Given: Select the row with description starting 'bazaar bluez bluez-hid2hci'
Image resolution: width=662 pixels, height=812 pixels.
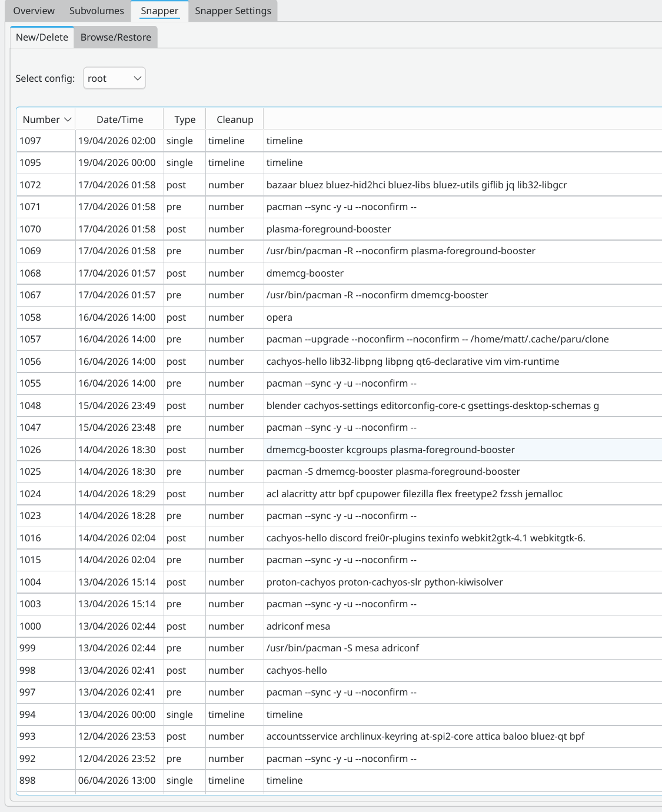Looking at the screenshot, I should 417,185.
